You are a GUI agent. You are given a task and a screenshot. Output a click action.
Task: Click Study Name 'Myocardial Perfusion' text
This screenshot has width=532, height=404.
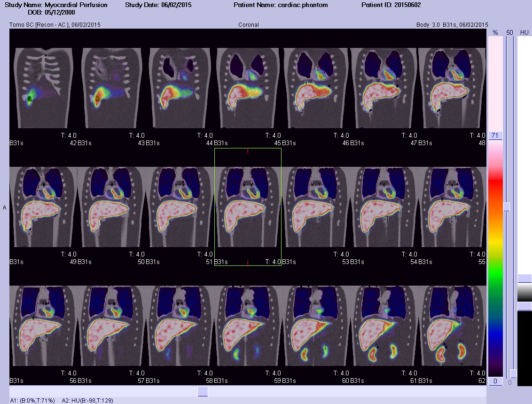(x=76, y=5)
